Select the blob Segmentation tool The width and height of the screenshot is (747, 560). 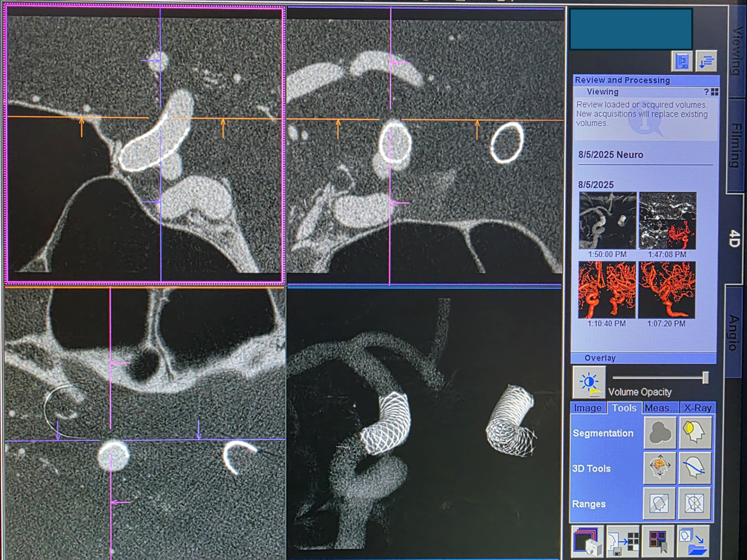(659, 434)
